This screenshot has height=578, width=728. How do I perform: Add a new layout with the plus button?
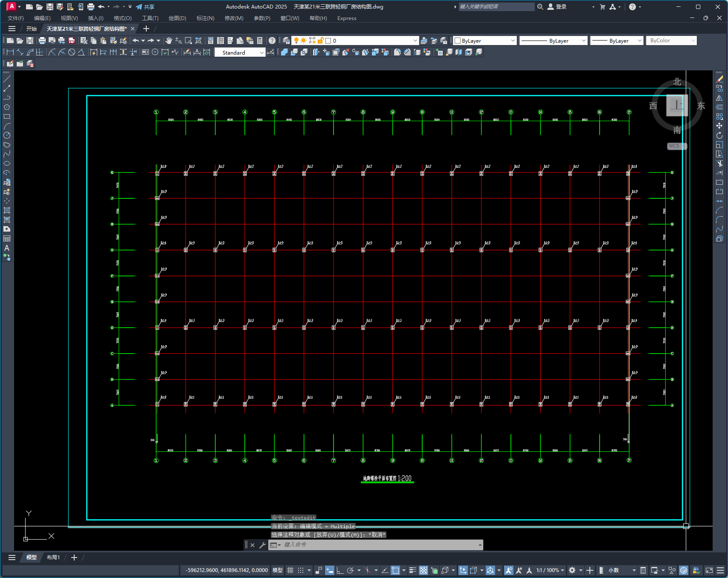click(74, 558)
